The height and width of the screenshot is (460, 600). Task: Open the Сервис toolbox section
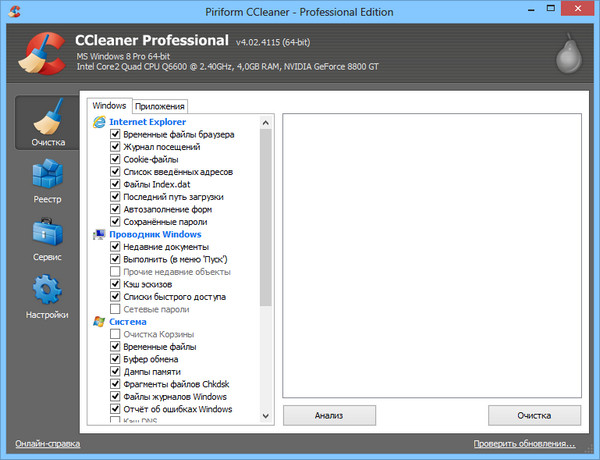click(47, 239)
